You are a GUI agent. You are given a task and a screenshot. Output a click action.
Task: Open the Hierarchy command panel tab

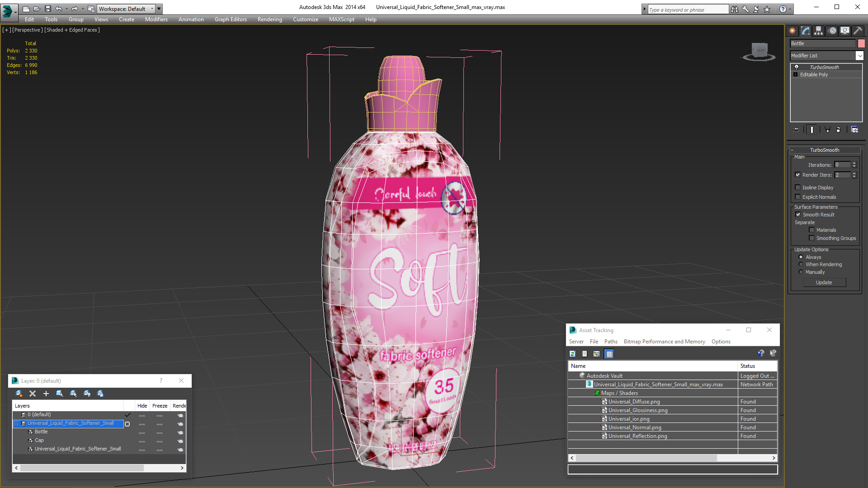coord(818,31)
